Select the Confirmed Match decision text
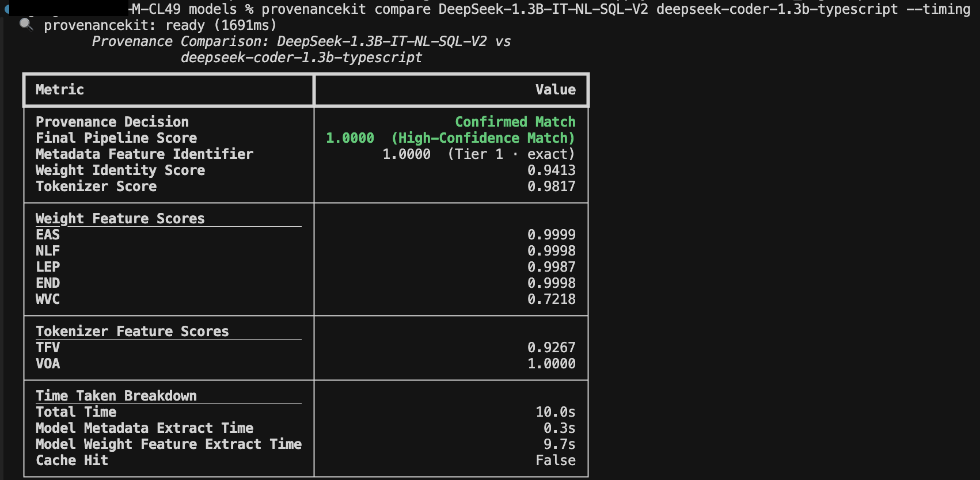Image resolution: width=980 pixels, height=480 pixels. point(515,122)
